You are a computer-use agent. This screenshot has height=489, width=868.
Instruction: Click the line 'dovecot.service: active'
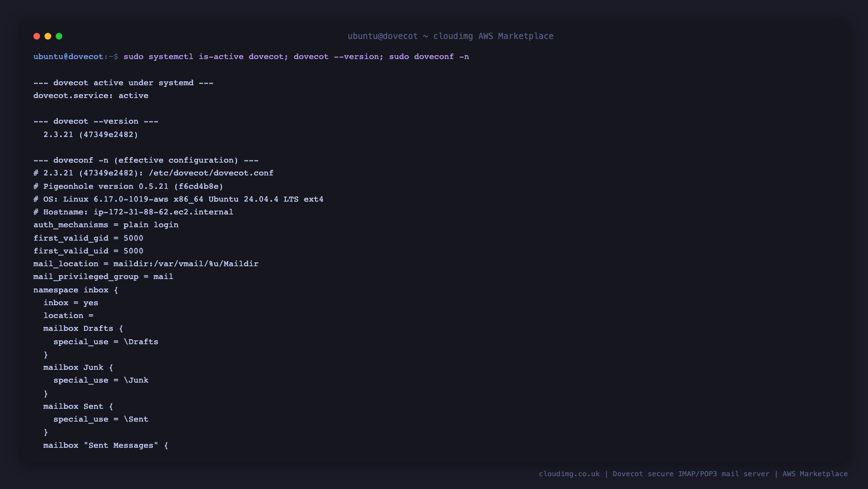pos(91,96)
